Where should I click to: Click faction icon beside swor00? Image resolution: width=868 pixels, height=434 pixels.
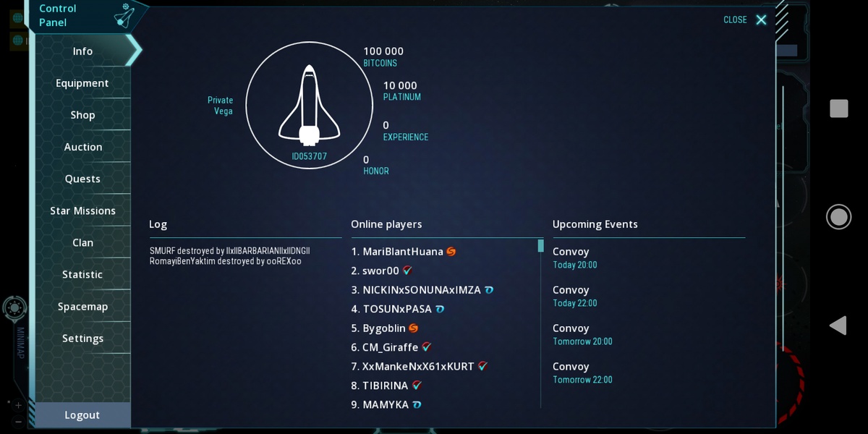pos(407,271)
